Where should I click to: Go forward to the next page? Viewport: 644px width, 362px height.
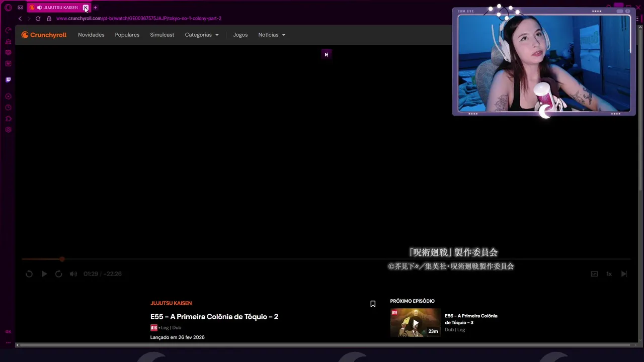click(29, 19)
